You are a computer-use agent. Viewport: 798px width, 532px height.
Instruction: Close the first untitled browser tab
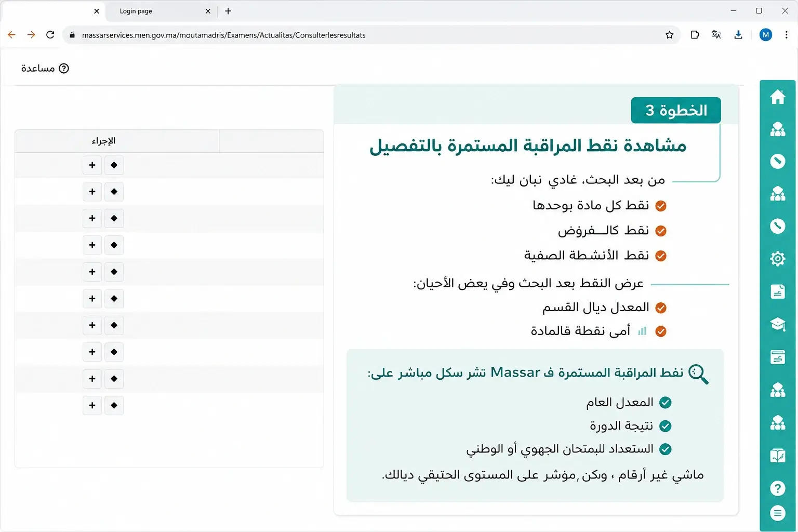pyautogui.click(x=97, y=11)
